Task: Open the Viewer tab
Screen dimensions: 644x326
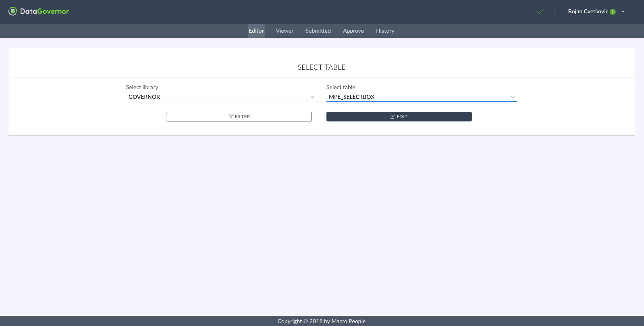Action: click(x=284, y=31)
